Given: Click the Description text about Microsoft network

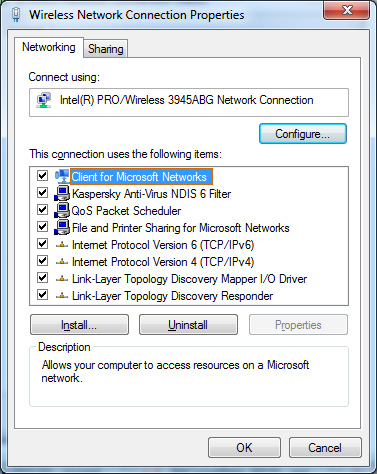Looking at the screenshot, I should [x=175, y=371].
